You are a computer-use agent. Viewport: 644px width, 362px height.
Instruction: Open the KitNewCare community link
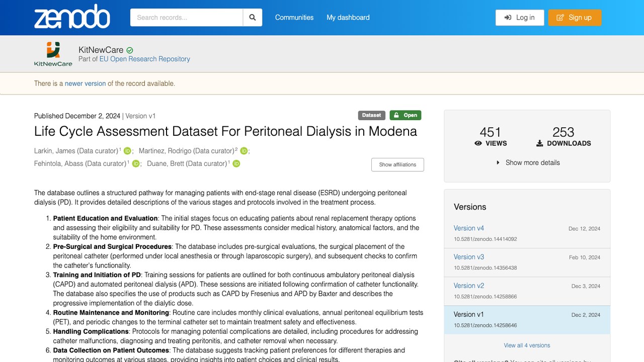101,50
